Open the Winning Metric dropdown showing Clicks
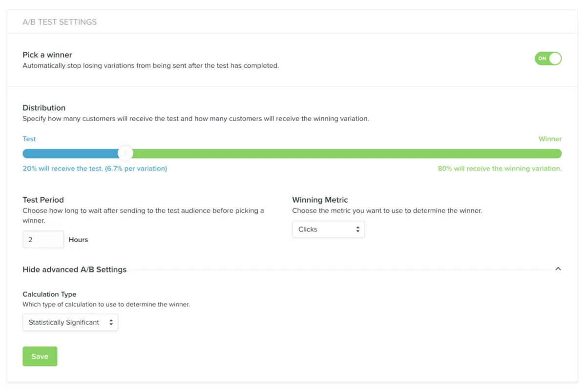Viewport: 586px width, 392px height. point(328,229)
